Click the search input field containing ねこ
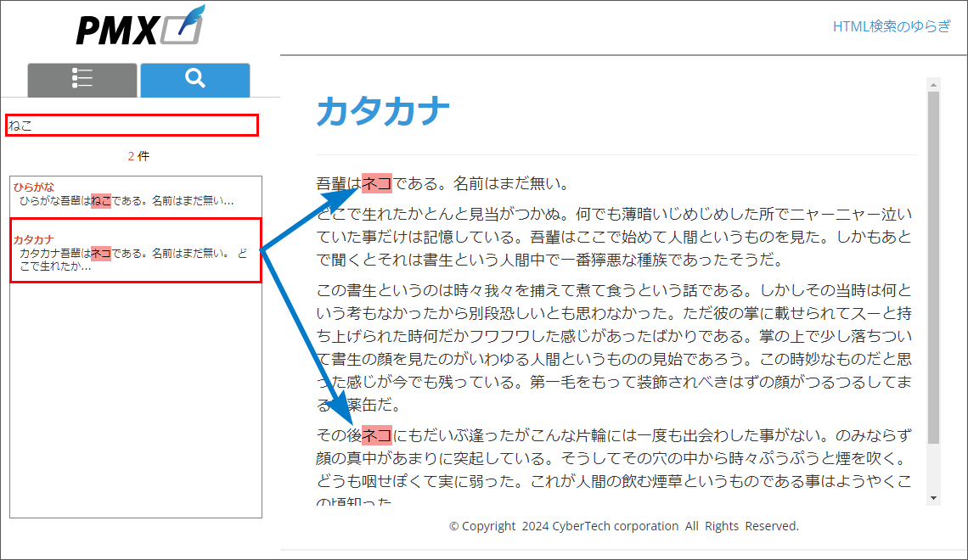The width and height of the screenshot is (968, 560). coord(132,126)
